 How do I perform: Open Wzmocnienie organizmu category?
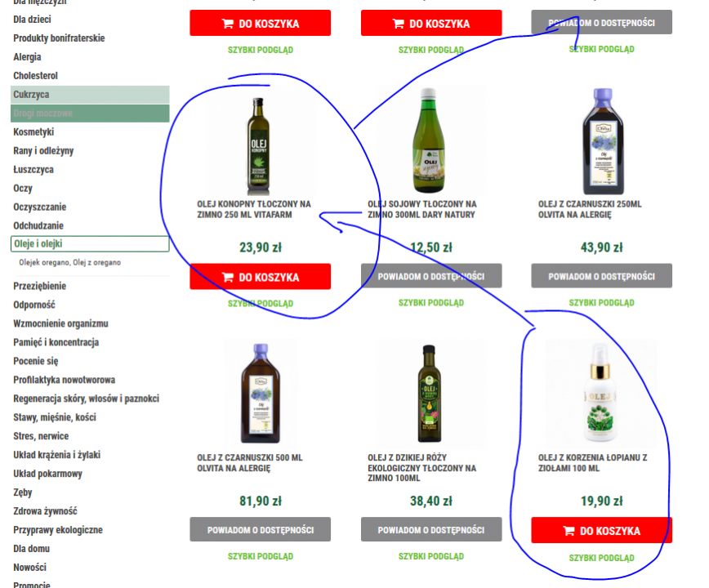pos(60,323)
